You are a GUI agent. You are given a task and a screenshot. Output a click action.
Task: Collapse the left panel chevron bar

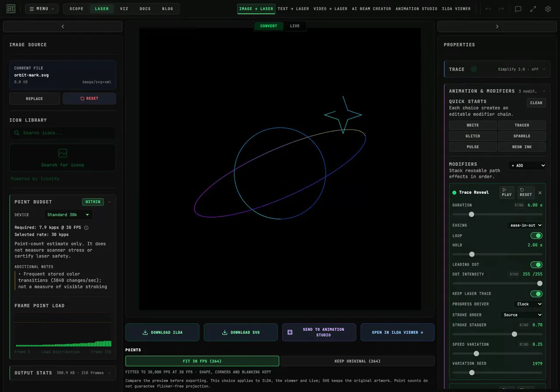(x=63, y=26)
